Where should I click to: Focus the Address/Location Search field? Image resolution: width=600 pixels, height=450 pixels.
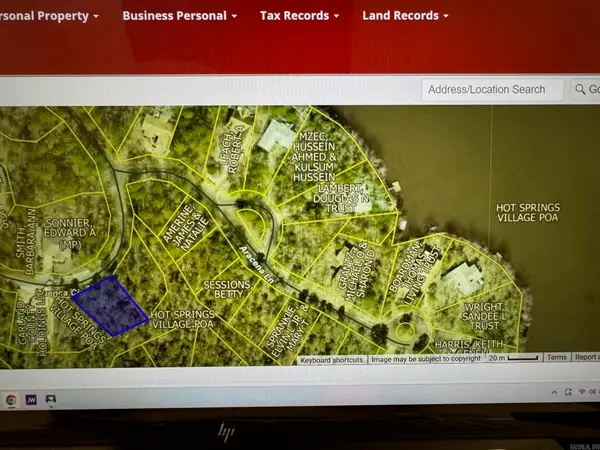pos(492,90)
